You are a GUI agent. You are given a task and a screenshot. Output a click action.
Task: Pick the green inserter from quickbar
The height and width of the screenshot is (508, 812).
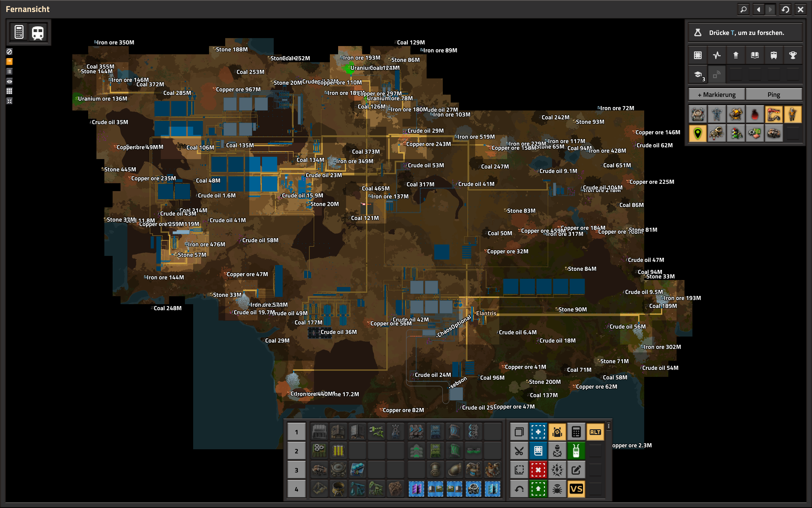click(377, 432)
